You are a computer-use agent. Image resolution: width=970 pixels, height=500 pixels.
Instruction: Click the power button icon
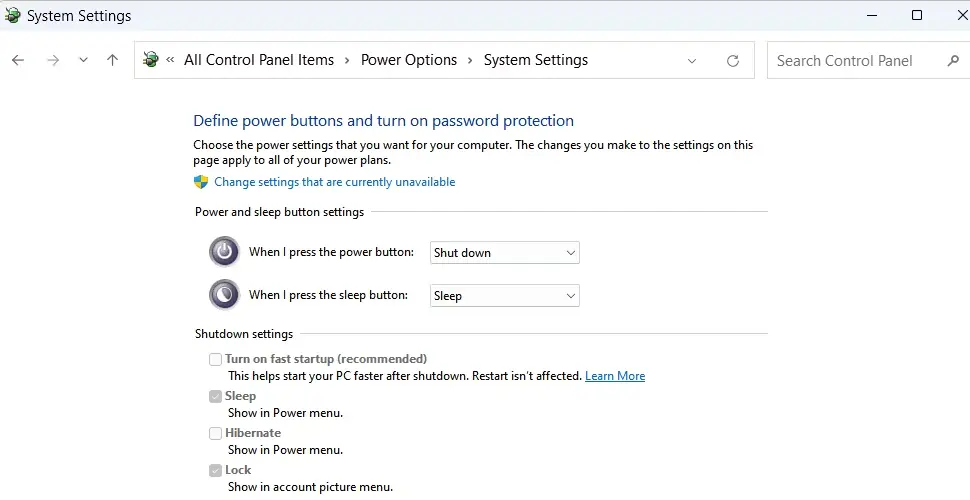(x=224, y=251)
